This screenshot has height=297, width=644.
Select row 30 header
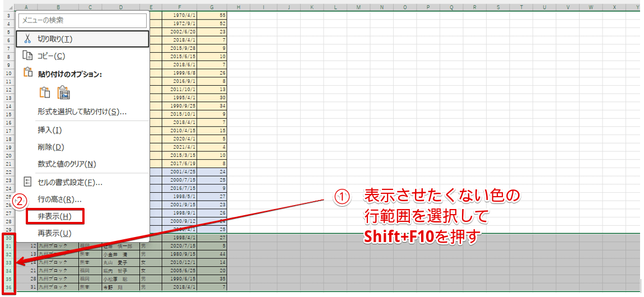[9, 238]
